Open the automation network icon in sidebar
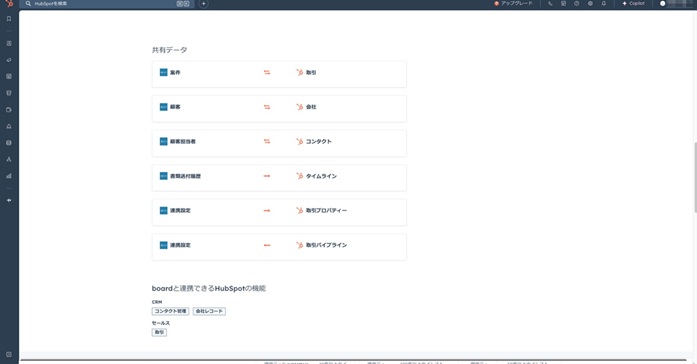 [9, 159]
